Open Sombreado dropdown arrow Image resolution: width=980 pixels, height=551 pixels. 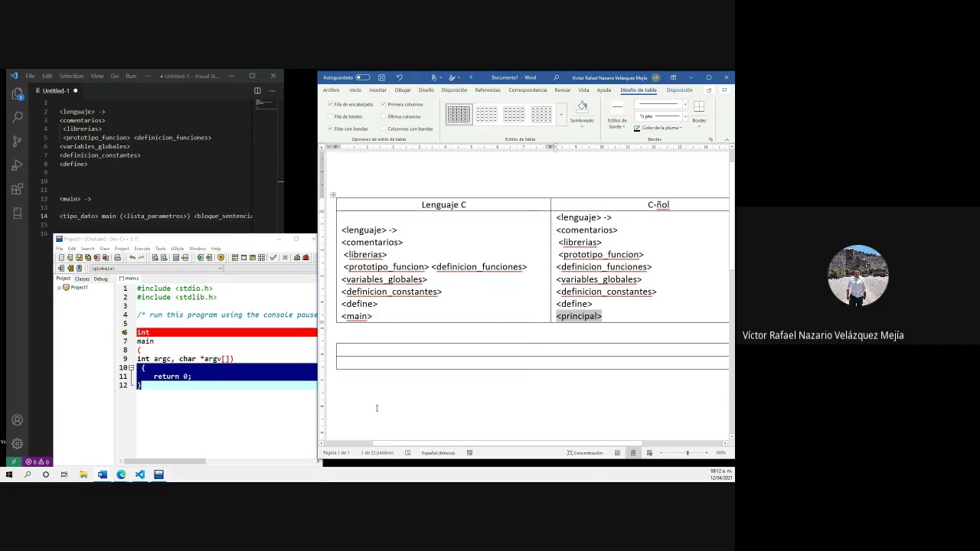582,126
